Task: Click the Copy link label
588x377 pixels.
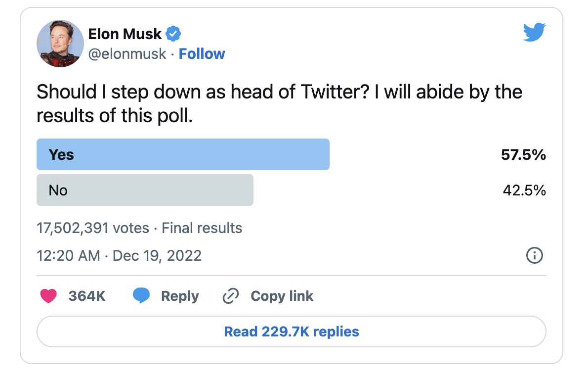Action: pyautogui.click(x=282, y=296)
